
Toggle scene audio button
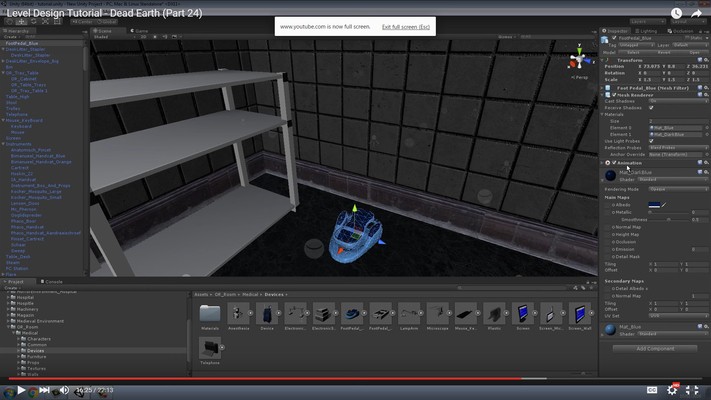coord(165,37)
